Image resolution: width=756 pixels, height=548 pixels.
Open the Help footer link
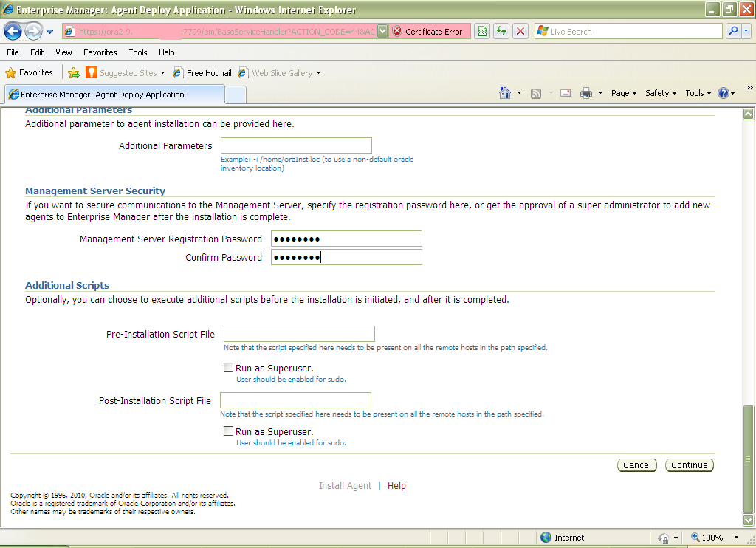(396, 486)
